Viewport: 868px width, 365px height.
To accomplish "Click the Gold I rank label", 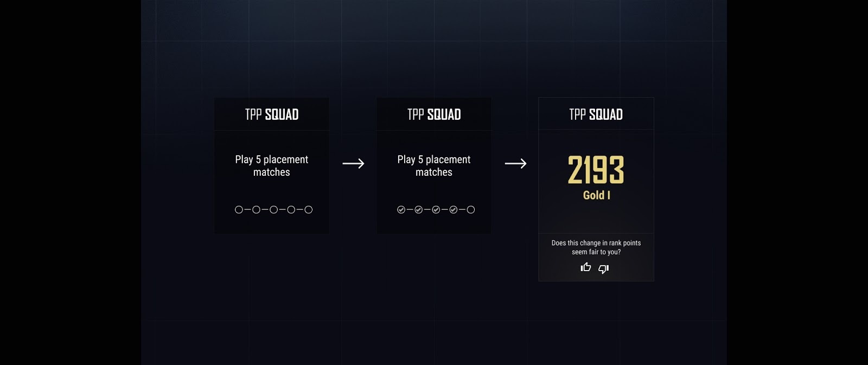I will coord(597,195).
